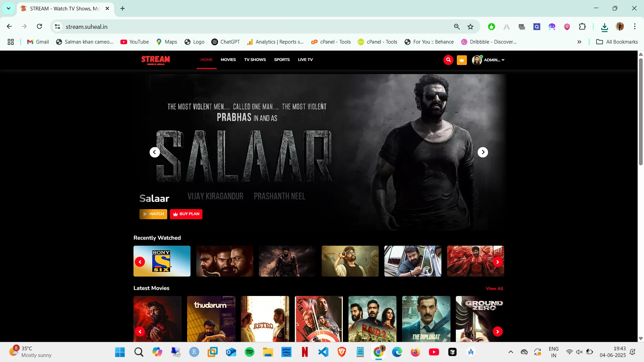
Task: Open the sunglasses hero recently watched thumbnail
Action: click(x=350, y=261)
